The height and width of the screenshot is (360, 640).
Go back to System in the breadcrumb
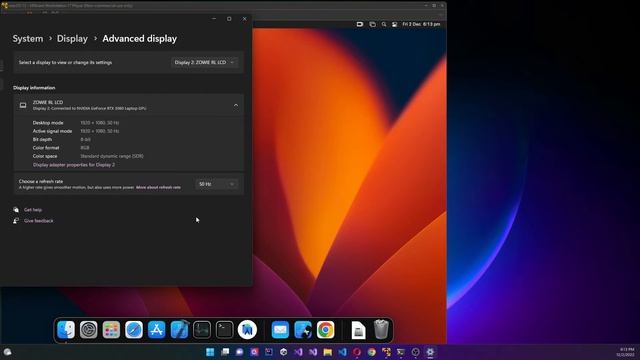coord(28,39)
